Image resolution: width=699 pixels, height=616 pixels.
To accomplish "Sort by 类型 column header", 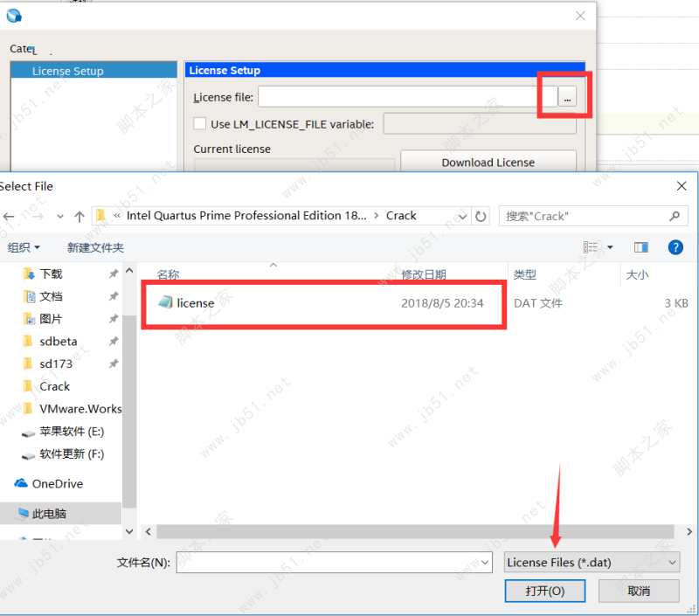I will coord(525,274).
